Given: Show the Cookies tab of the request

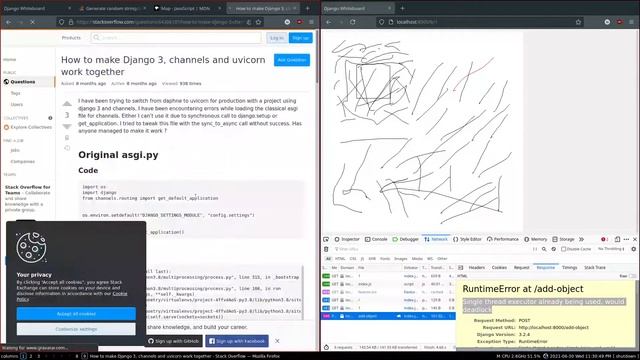Looking at the screenshot, I should point(499,268).
